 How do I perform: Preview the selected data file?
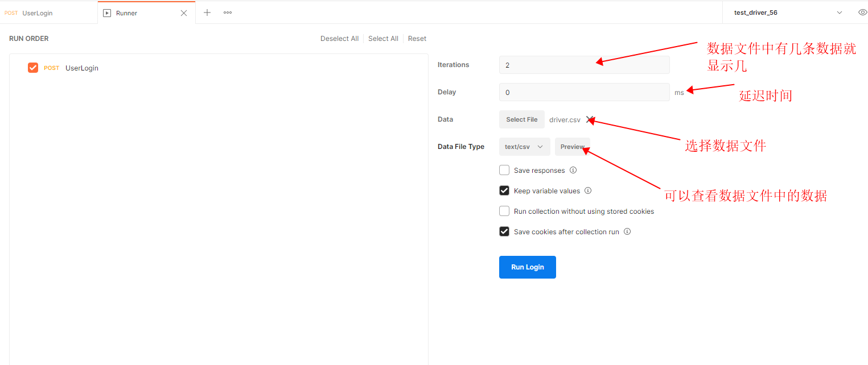pos(572,147)
